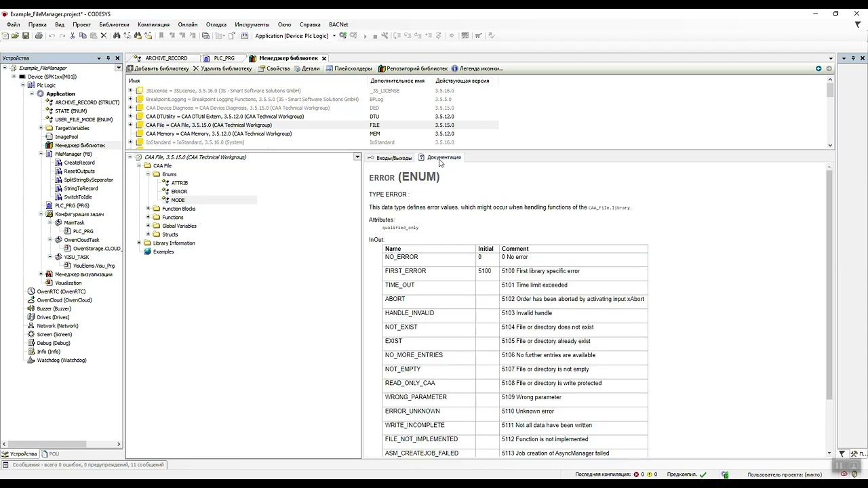Click the Плейсхолдеры button
The width and height of the screenshot is (868, 488).
tap(349, 68)
